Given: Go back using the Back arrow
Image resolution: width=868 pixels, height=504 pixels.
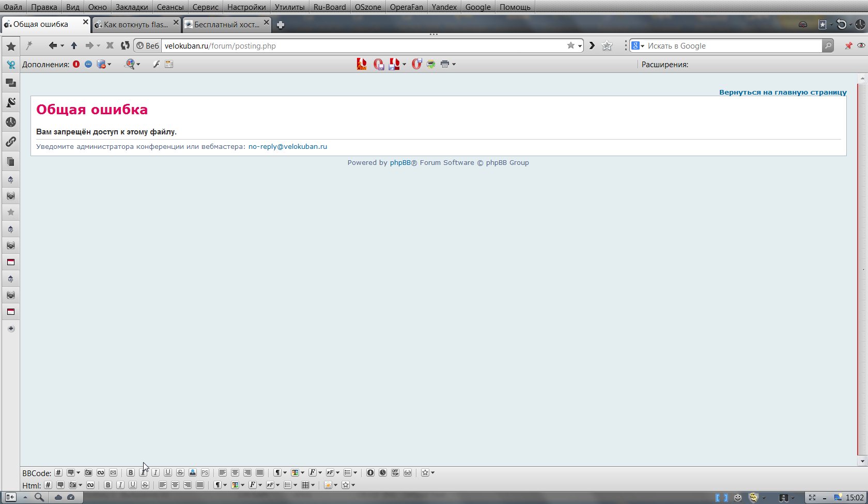Looking at the screenshot, I should tap(52, 45).
